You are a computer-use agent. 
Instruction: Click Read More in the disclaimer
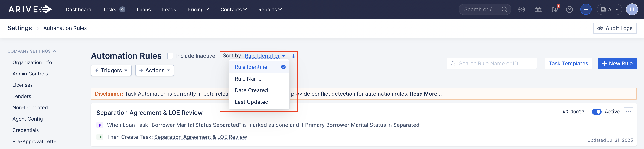[x=425, y=94]
